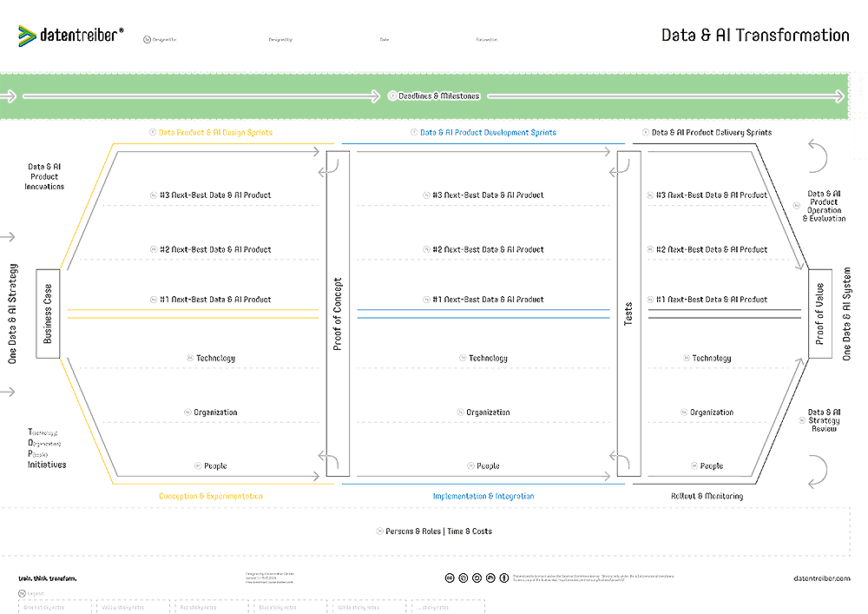Click the Rollout & Monitoring label
This screenshot has width=868, height=614.
[x=707, y=496]
